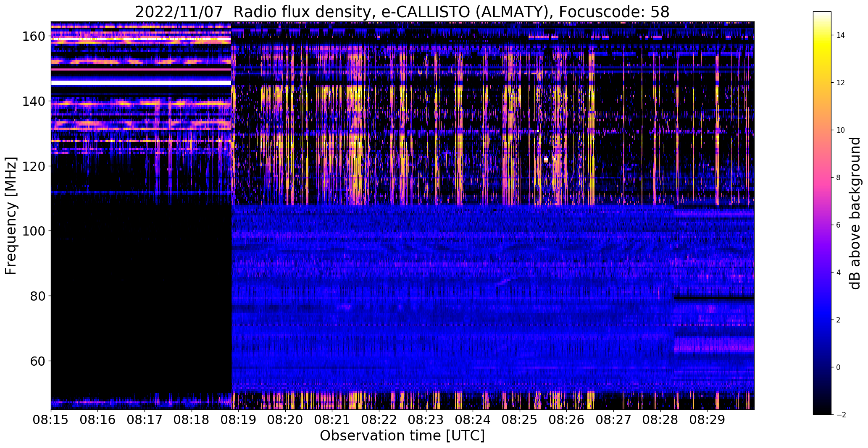Click the solid white band near 145 MHz
868x448 pixels.
click(141, 83)
